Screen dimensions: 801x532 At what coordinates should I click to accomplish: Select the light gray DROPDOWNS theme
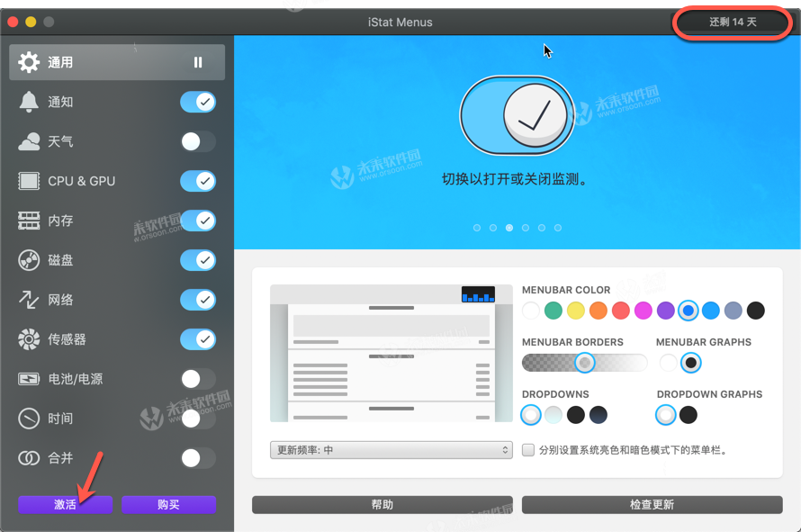(553, 415)
